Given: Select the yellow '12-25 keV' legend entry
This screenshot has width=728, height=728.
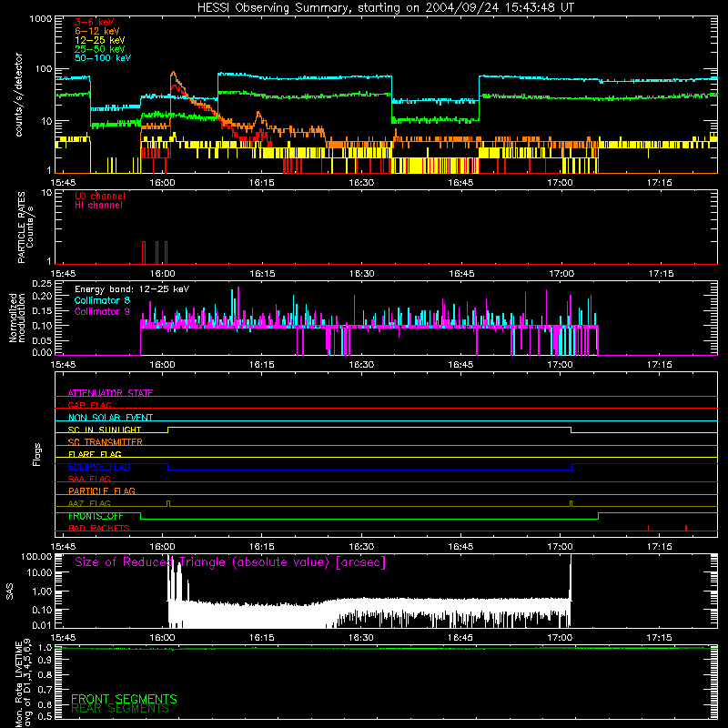Looking at the screenshot, I should click(x=100, y=40).
